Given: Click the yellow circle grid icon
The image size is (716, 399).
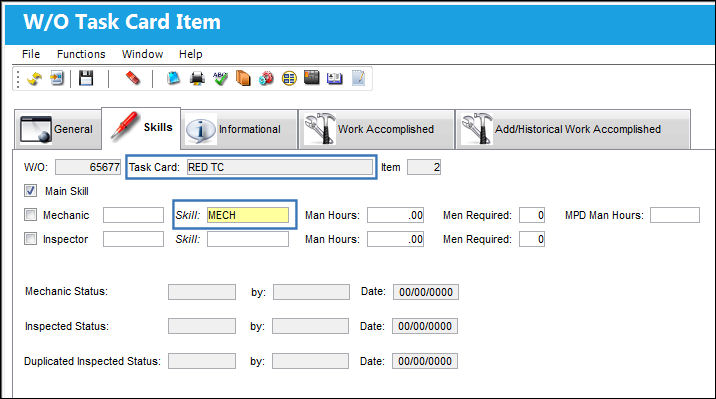Looking at the screenshot, I should 289,79.
